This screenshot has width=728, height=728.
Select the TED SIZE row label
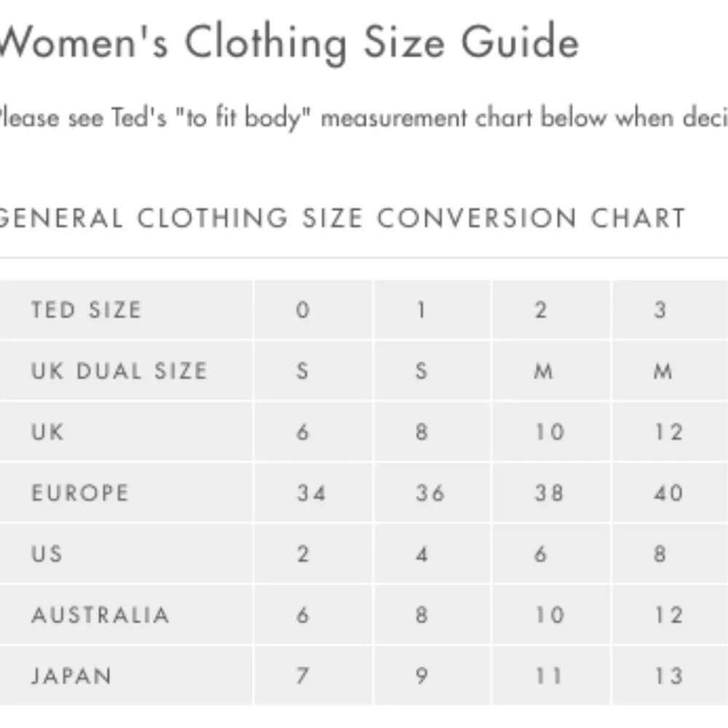click(86, 310)
